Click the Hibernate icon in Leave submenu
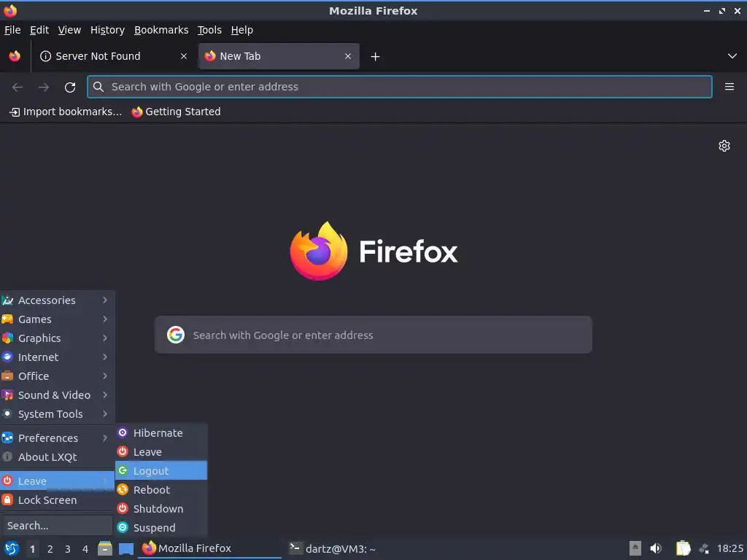Image resolution: width=747 pixels, height=560 pixels. [x=123, y=432]
